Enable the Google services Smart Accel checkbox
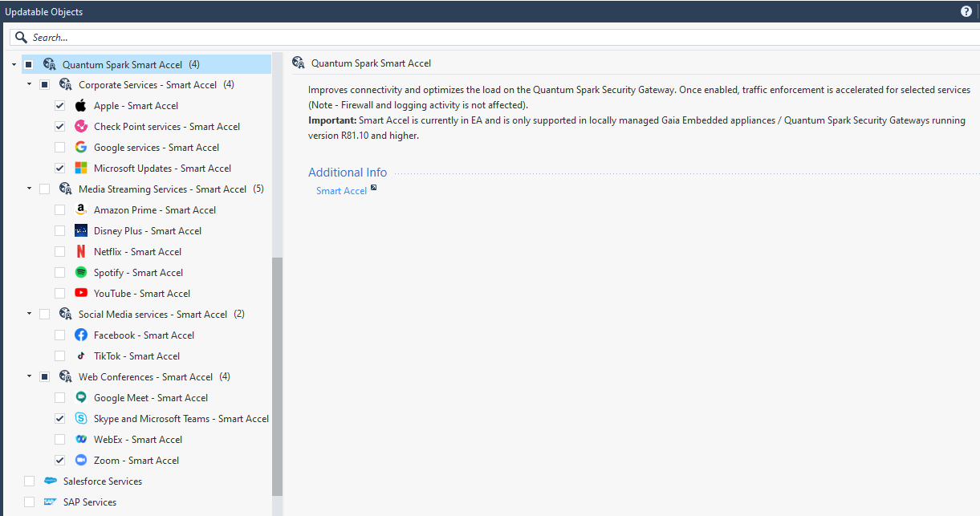The image size is (980, 516). [59, 147]
